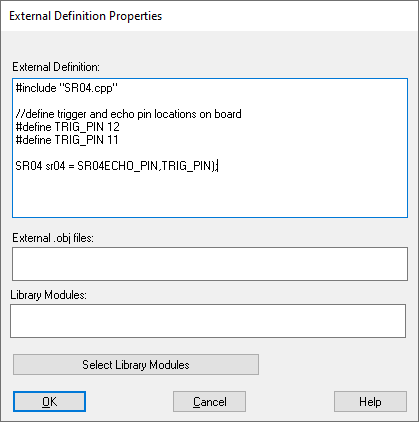Open the Help button
This screenshot has width=419, height=422.
(370, 402)
